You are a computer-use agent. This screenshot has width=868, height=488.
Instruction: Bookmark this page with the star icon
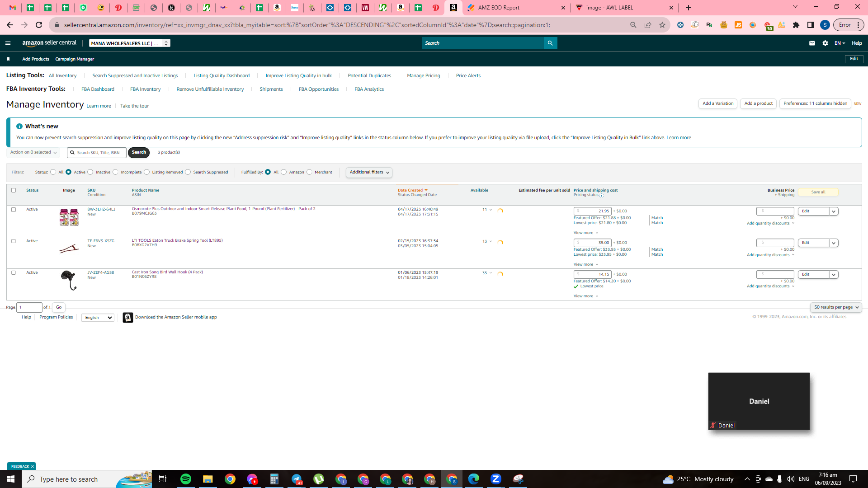662,25
